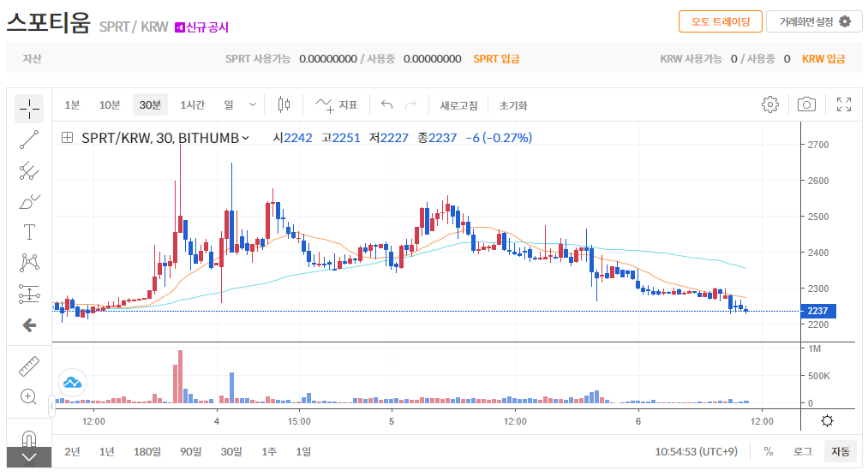Collapse the left toolbar side handle
Image resolution: width=868 pixels, height=476 pixels.
pyautogui.click(x=52, y=407)
